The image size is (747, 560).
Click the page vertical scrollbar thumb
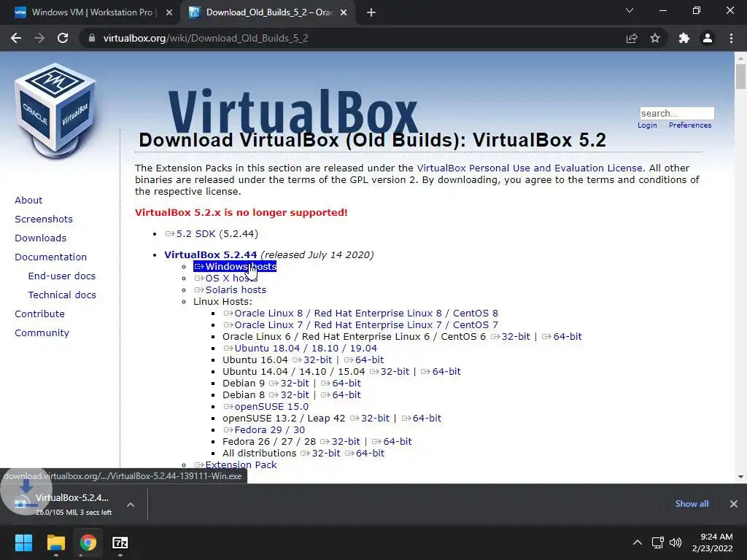coord(740,76)
